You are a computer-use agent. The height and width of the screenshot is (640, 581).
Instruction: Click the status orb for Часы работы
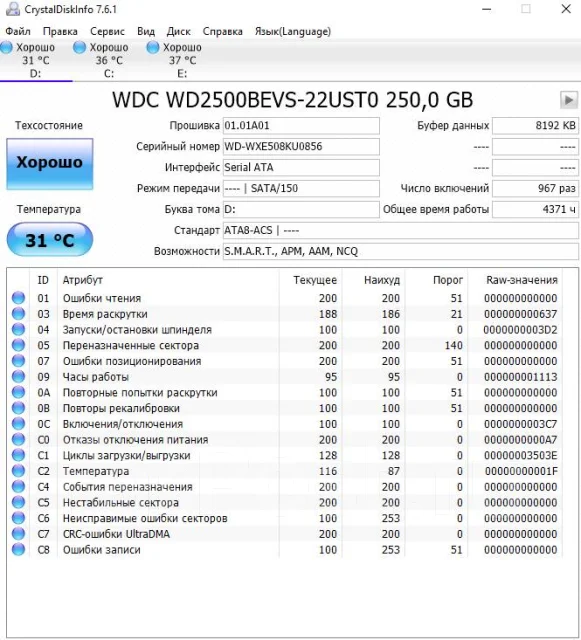click(18, 377)
